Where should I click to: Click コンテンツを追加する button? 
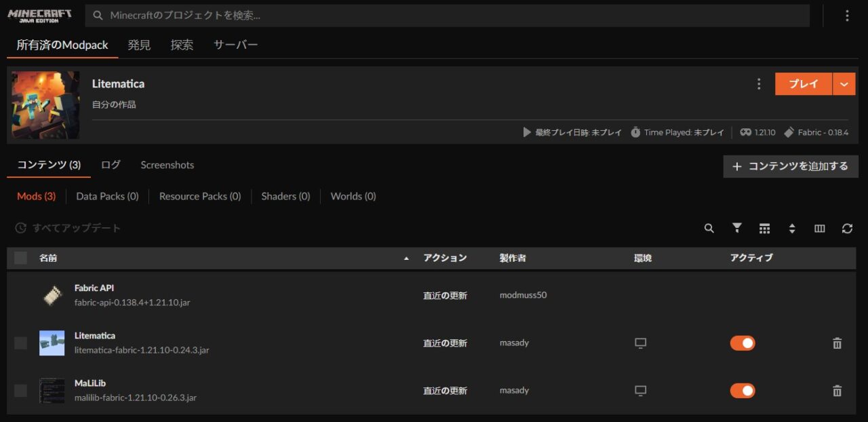[791, 166]
